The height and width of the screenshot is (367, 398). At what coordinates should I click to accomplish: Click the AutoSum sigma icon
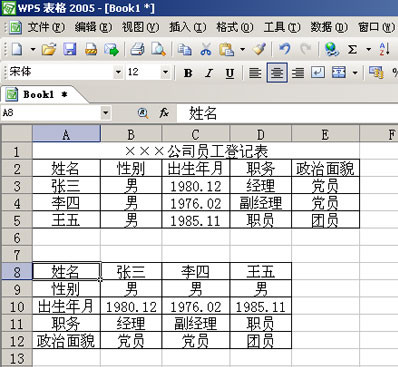352,49
